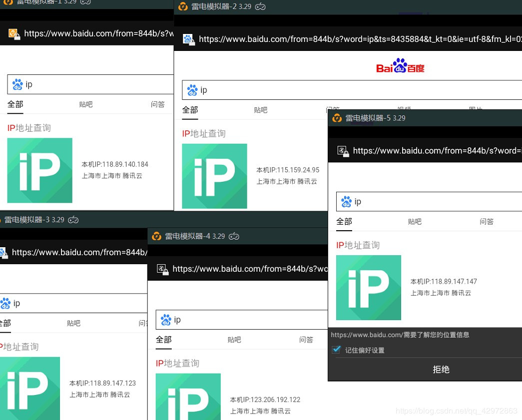522x420 pixels.
Task: Focus the URL address text in 雷电模拟器-3
Action: (79, 253)
